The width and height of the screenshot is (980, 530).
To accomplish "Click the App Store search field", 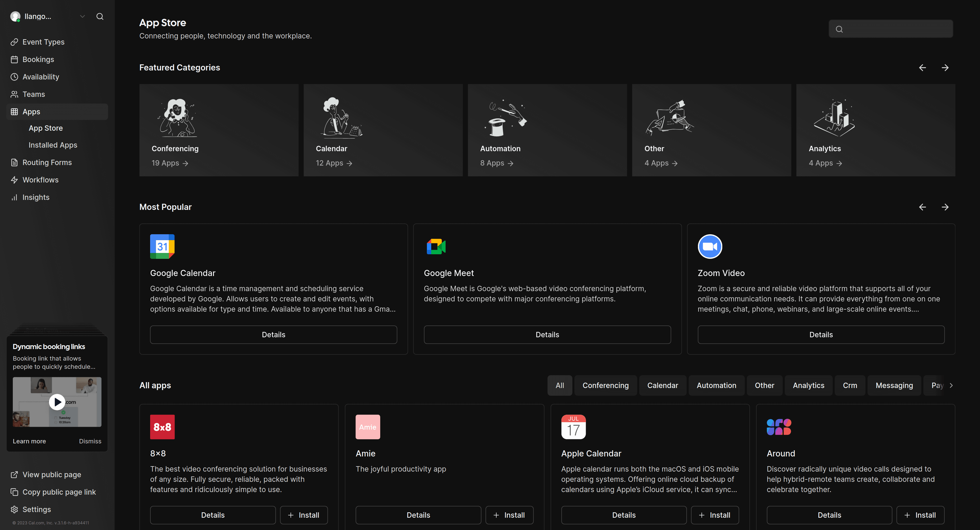I will 891,29.
